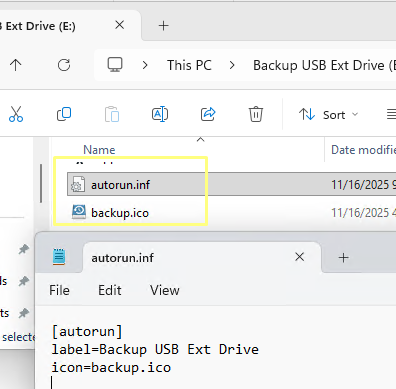This screenshot has width=396, height=389.
Task: Select the Ext Drive (E:) tab in Explorer
Action: tap(70, 26)
